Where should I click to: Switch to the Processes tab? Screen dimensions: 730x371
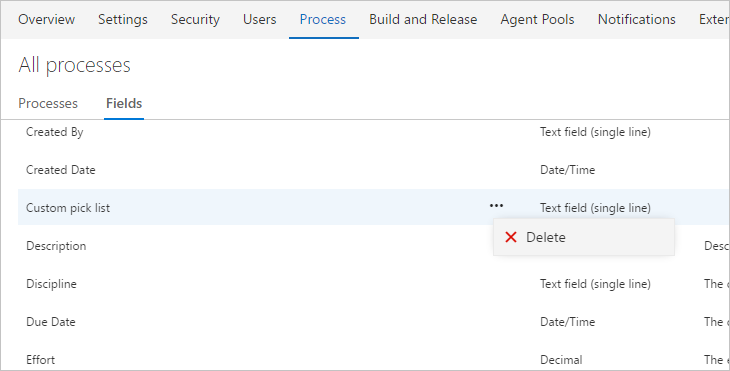48,103
